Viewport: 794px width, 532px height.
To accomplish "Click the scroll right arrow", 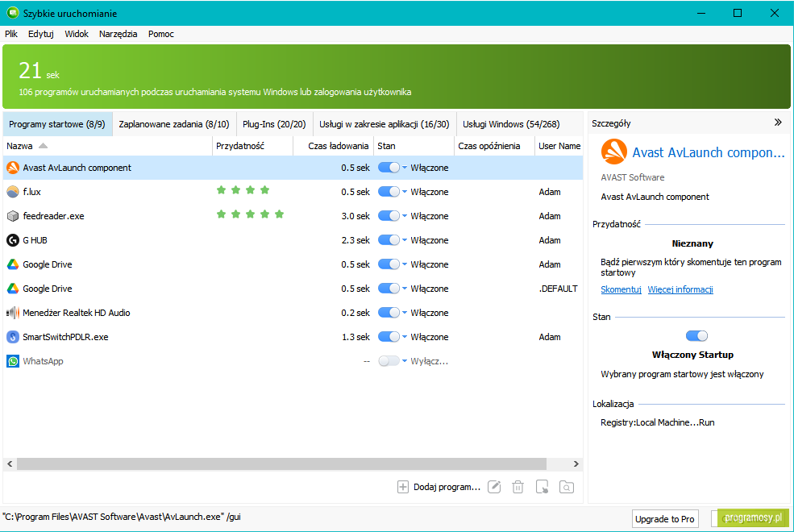I will [576, 463].
